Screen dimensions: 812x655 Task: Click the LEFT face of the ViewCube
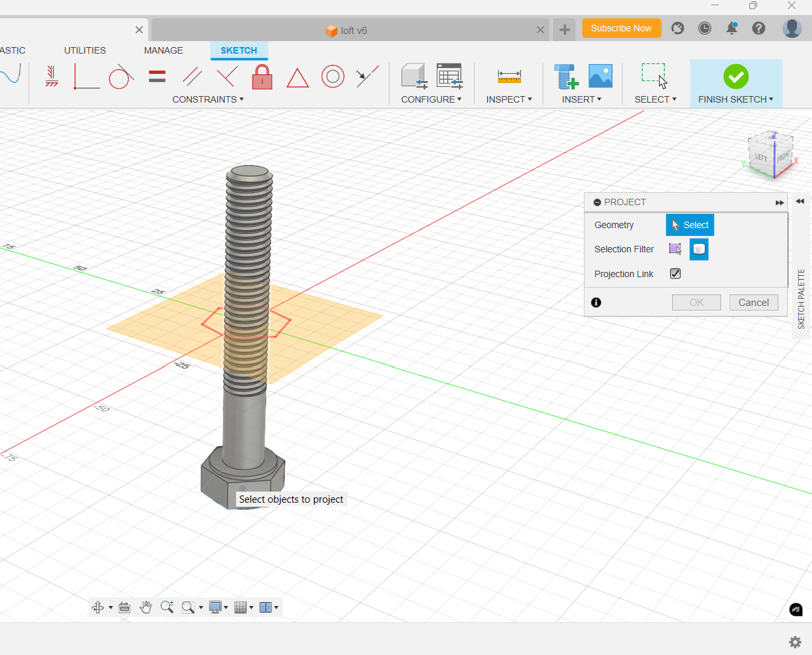(761, 158)
